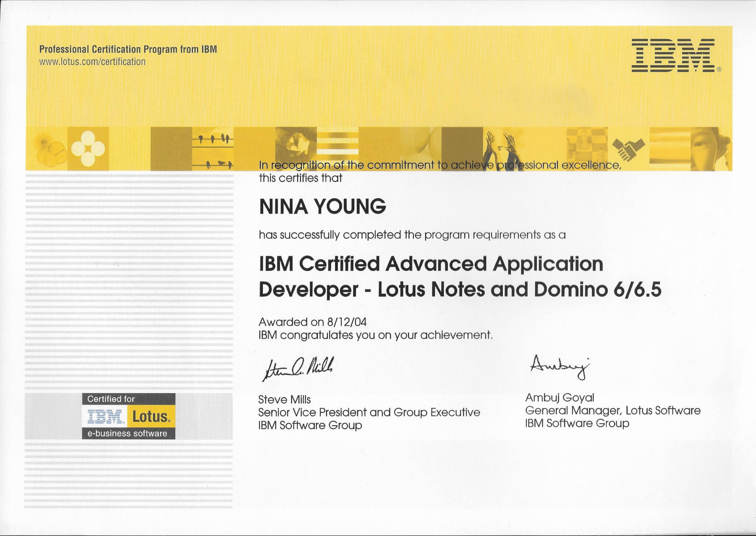Click the birds-on-wires image tile
Image resolution: width=756 pixels, height=536 pixels.
click(x=213, y=149)
